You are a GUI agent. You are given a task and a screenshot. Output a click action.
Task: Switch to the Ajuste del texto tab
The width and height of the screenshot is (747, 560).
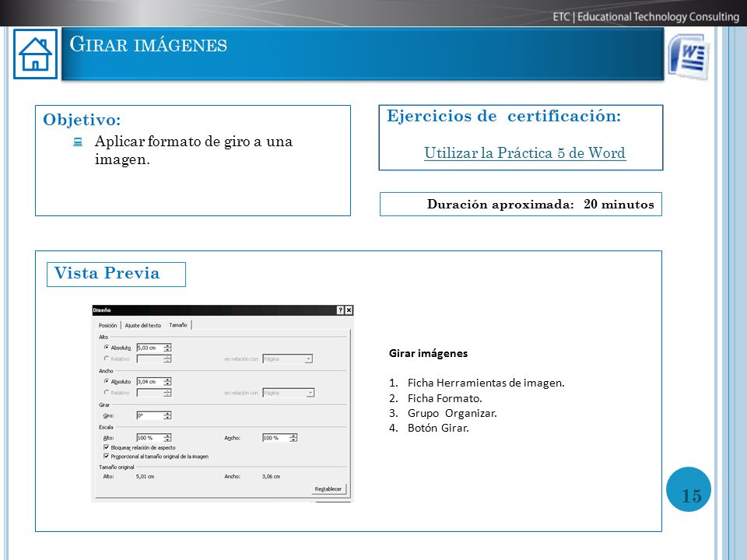(143, 325)
